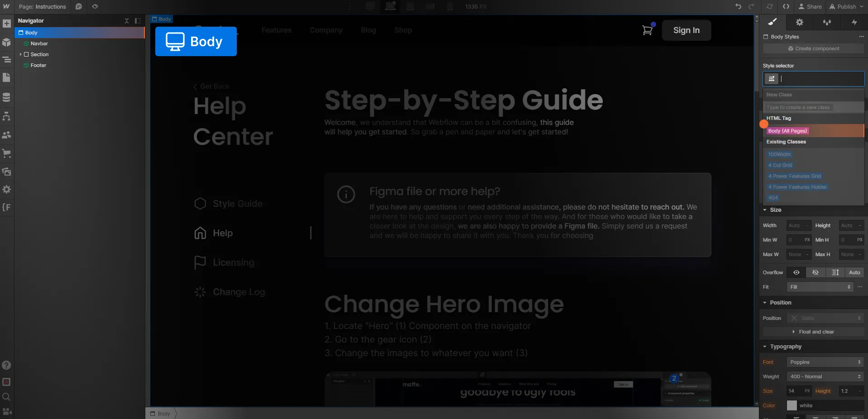Switch to the base desktop starred breakpoint
The height and width of the screenshot is (419, 868).
tap(390, 6)
